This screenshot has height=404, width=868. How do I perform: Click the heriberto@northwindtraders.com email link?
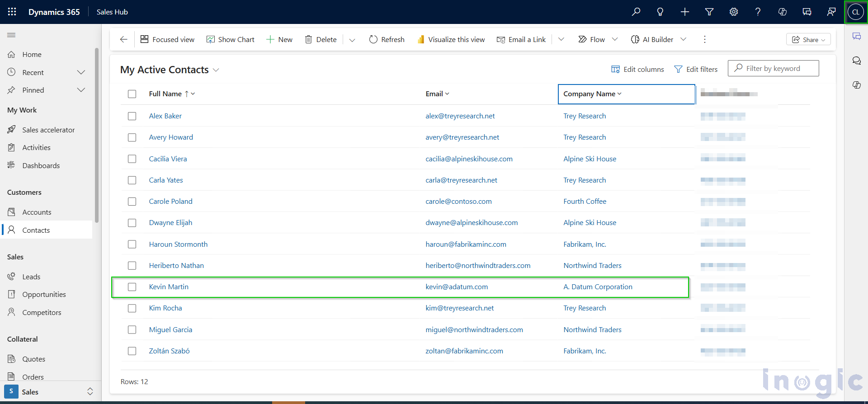pos(478,266)
